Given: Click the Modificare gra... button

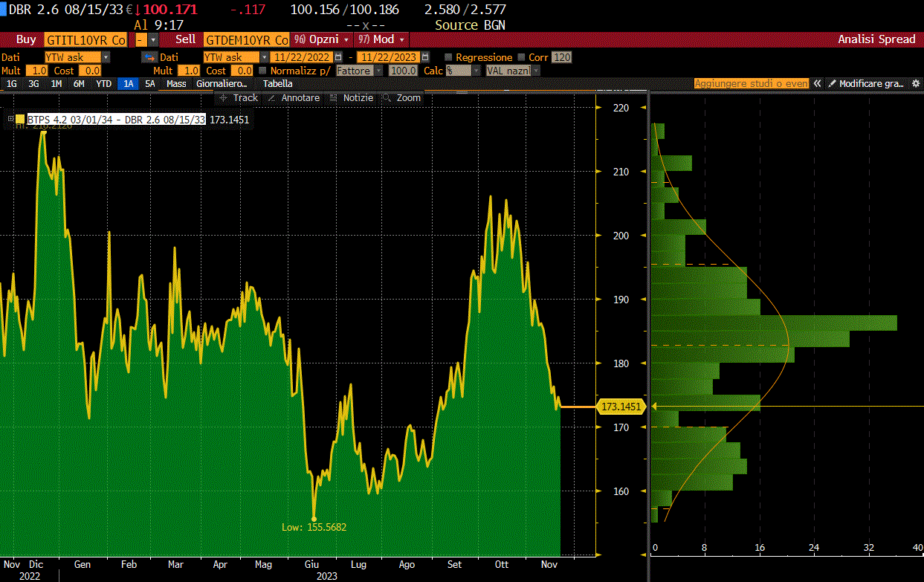Looking at the screenshot, I should pyautogui.click(x=868, y=84).
